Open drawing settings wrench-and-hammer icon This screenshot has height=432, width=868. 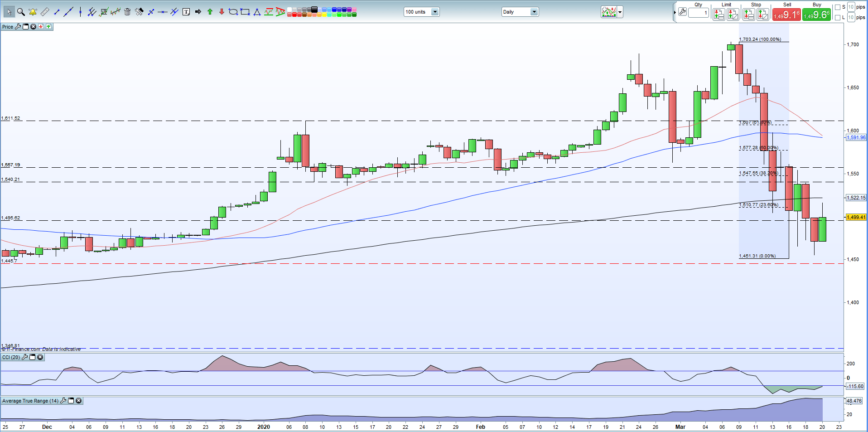coord(139,12)
